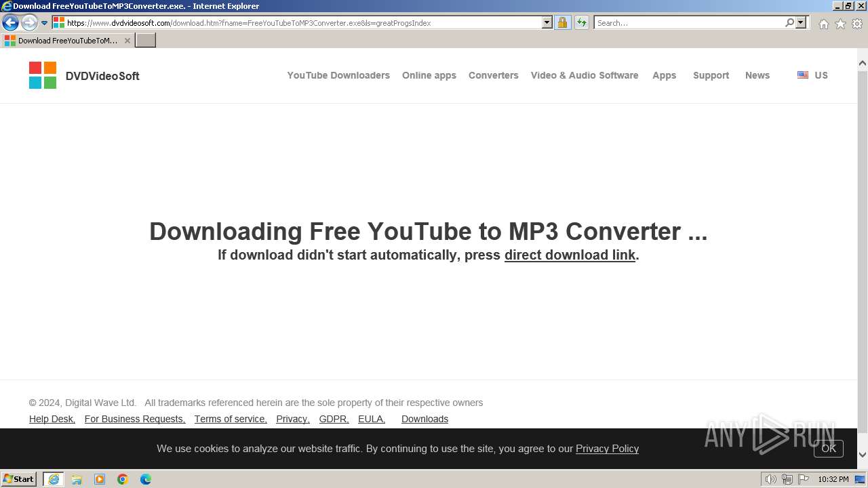The image size is (868, 488).
Task: Click the address bar URL field
Action: point(304,23)
